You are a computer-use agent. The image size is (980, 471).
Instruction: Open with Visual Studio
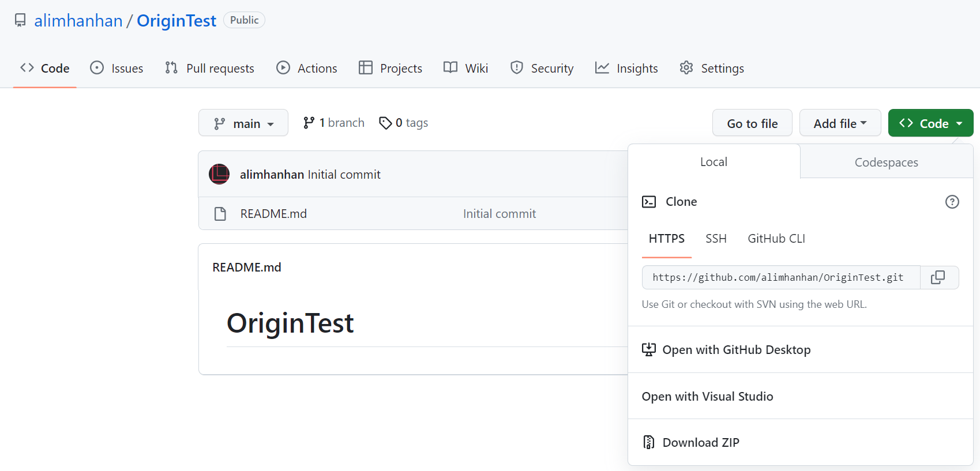800,397
